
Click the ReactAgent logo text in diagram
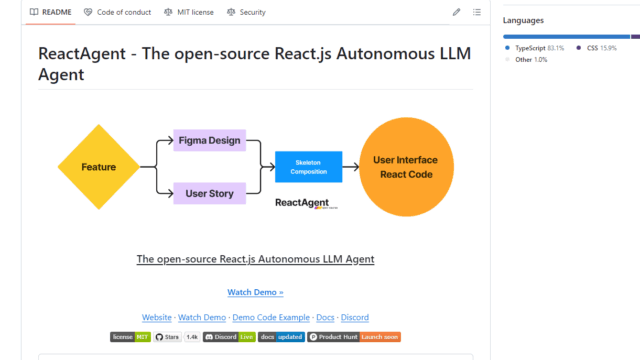pyautogui.click(x=302, y=203)
